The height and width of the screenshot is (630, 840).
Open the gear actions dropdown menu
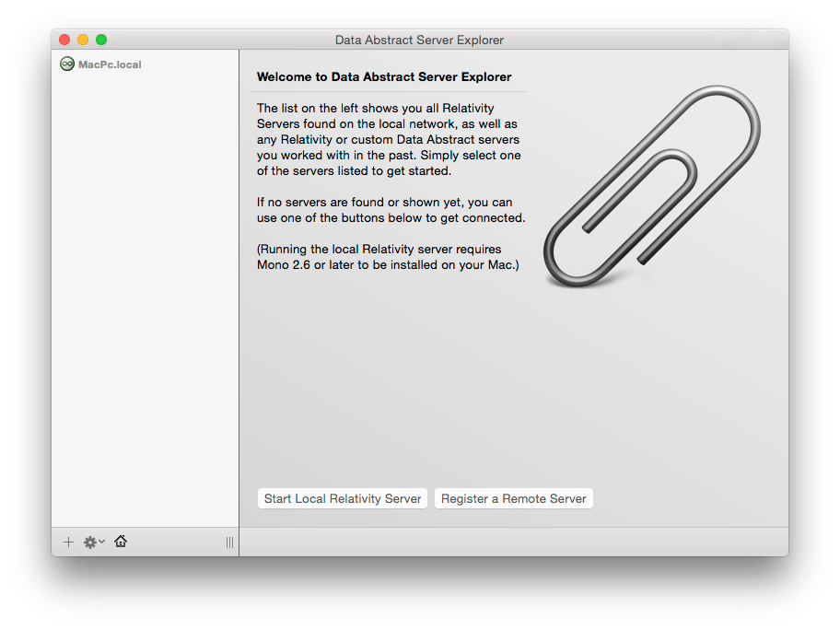pos(94,542)
